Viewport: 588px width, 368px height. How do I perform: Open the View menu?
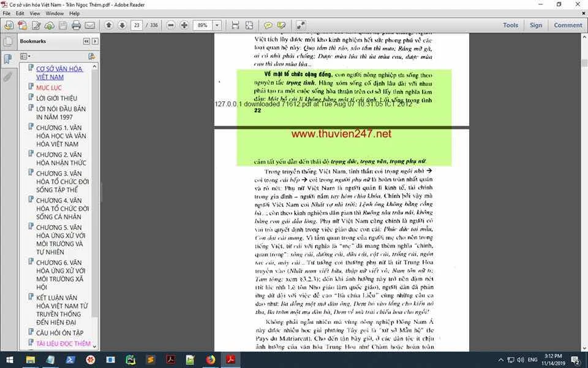point(35,13)
